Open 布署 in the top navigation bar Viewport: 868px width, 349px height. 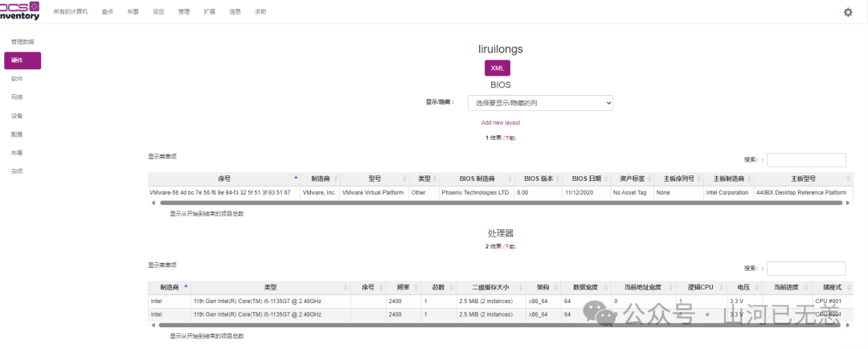(133, 11)
